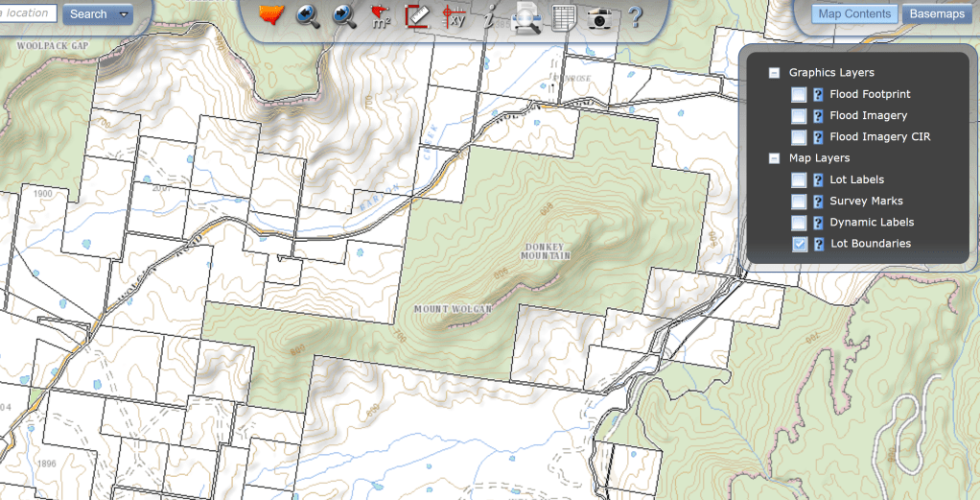Click the location search input field
The width and height of the screenshot is (980, 500).
tap(27, 13)
